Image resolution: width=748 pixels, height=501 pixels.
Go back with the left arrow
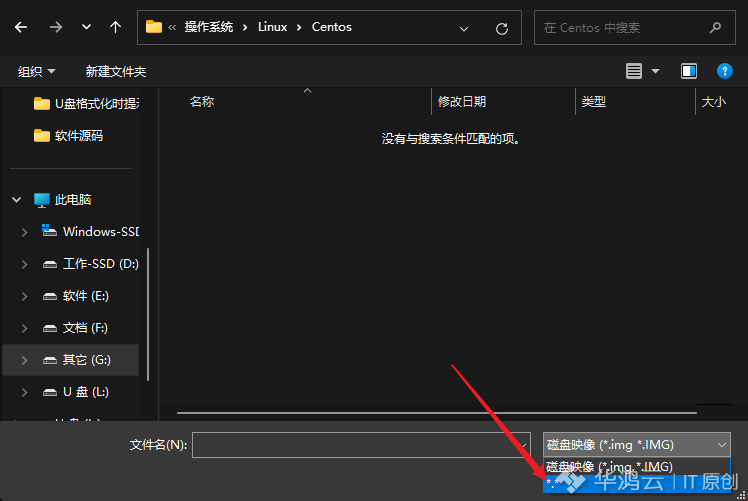[x=21, y=27]
